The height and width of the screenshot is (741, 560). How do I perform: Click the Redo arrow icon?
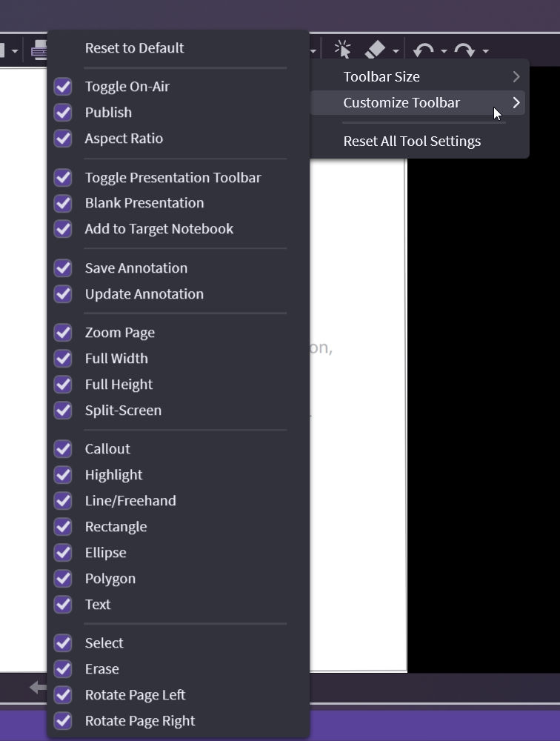[x=465, y=50]
